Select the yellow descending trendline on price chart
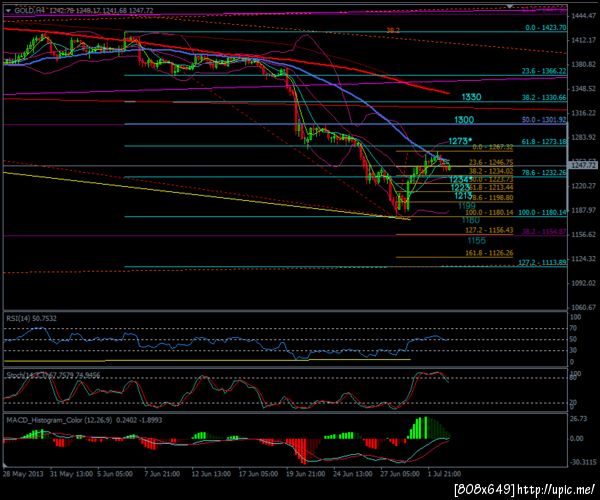This screenshot has height=500, width=600. click(207, 196)
